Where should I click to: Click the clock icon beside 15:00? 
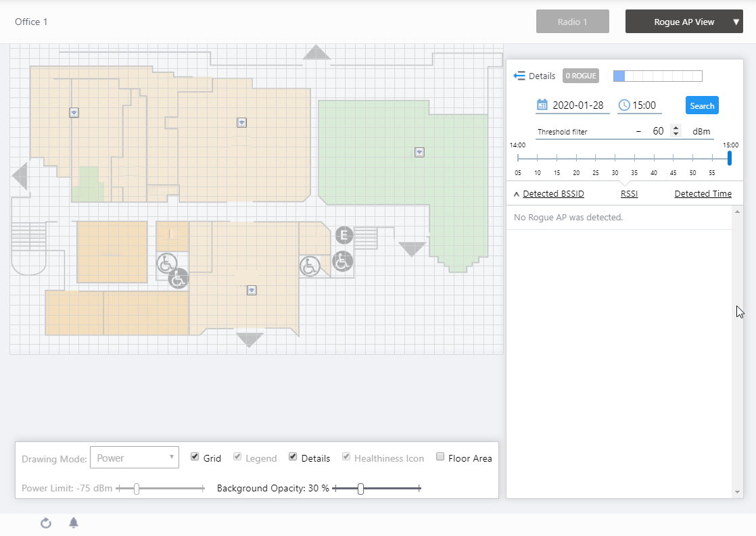pos(624,105)
